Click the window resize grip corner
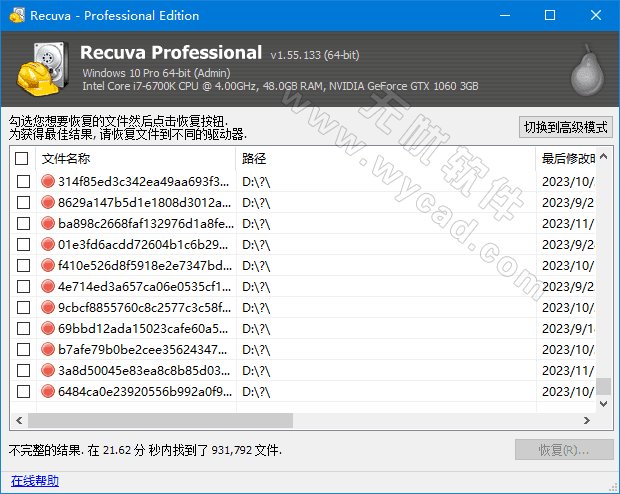 click(614, 488)
